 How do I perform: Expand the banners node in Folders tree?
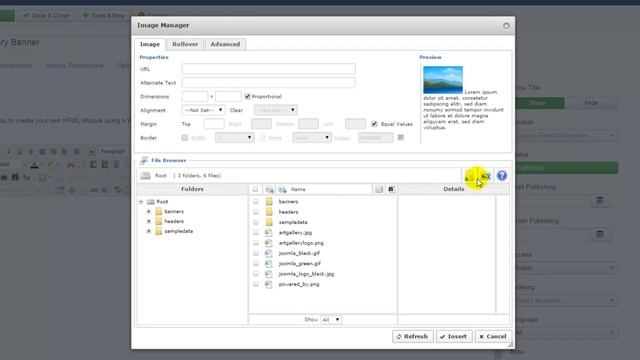coord(149,211)
